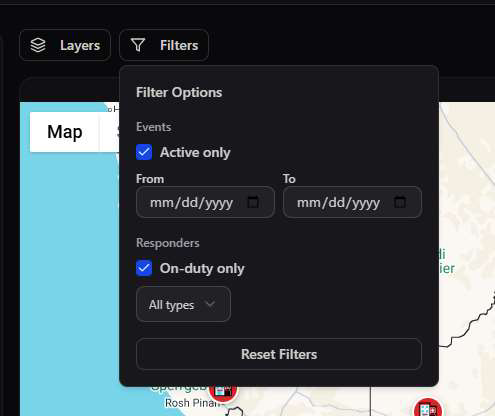Click the red marker near Rosh Pinah
This screenshot has height=416, width=495.
223,392
